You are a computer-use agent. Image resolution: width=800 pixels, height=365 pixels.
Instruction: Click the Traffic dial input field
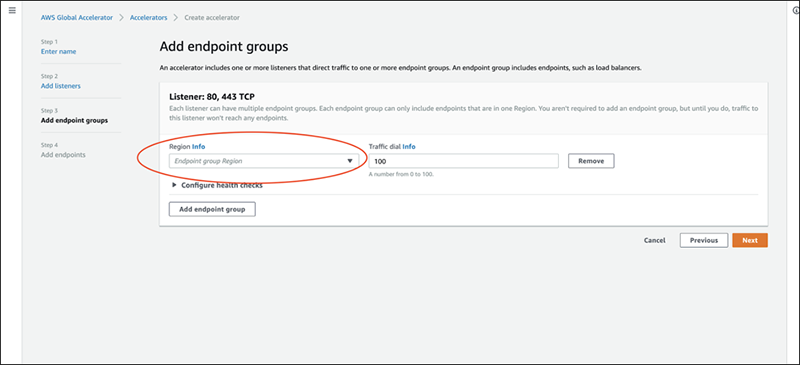pyautogui.click(x=463, y=161)
